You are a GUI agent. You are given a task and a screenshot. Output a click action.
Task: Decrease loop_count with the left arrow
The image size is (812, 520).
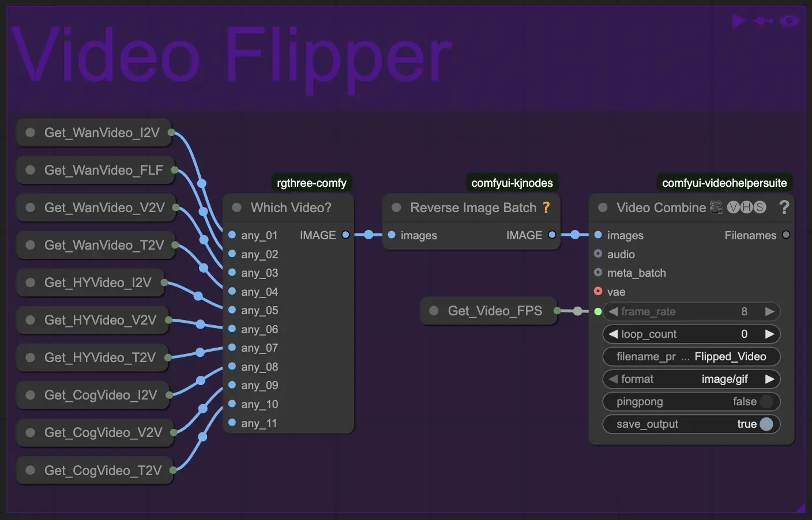click(x=613, y=334)
